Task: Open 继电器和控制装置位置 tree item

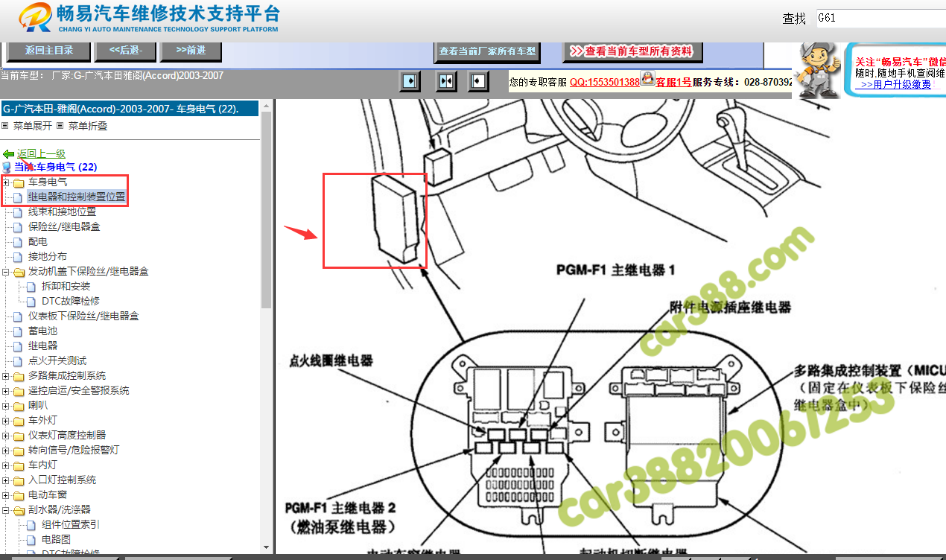Action: tap(77, 197)
